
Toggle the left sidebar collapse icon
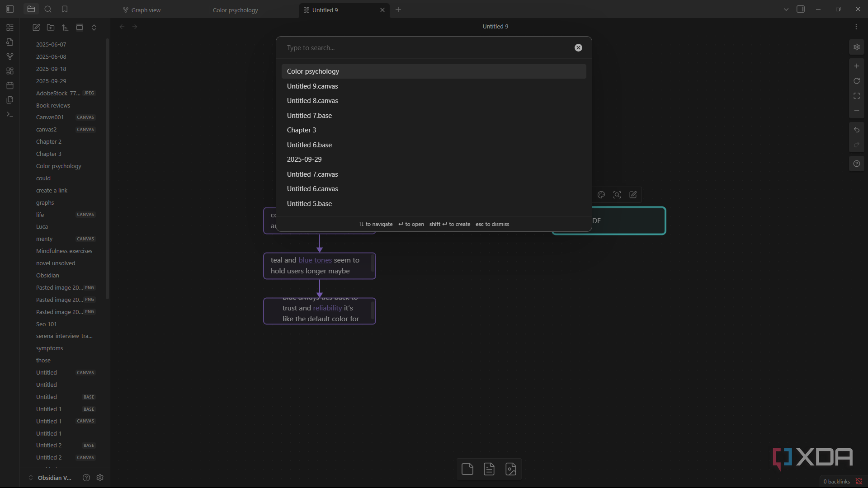pyautogui.click(x=10, y=9)
